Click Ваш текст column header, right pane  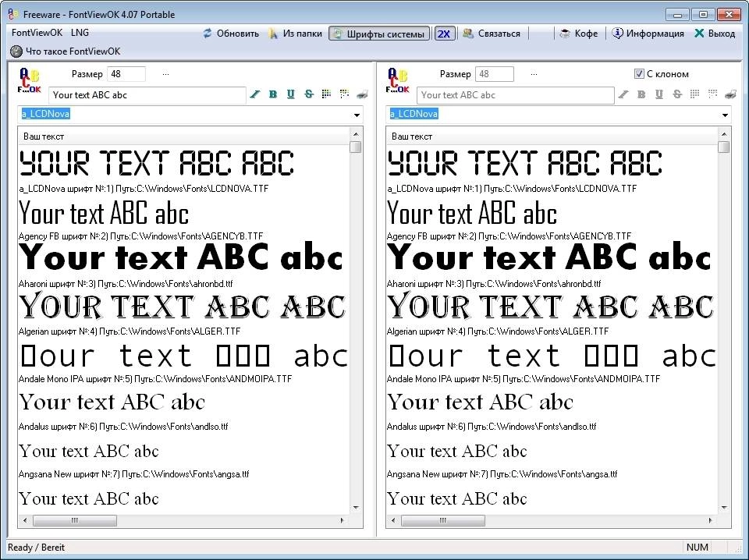(x=552, y=136)
